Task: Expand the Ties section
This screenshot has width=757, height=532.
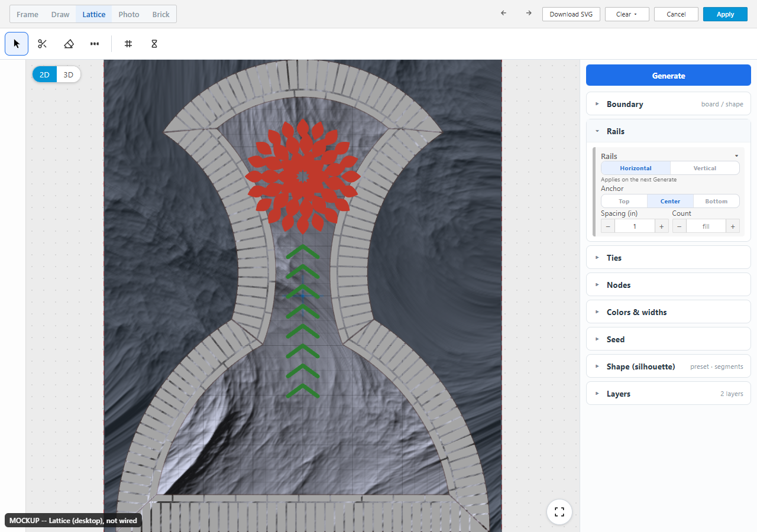Action: [668, 258]
